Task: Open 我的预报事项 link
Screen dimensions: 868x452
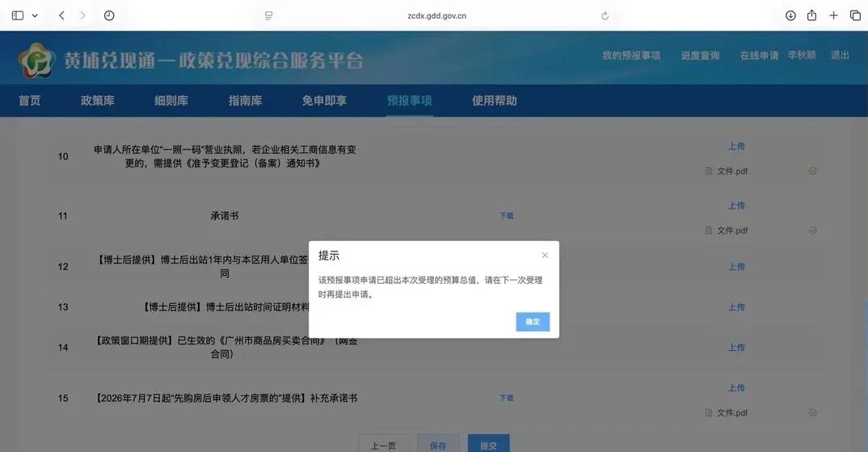Action: [631, 56]
